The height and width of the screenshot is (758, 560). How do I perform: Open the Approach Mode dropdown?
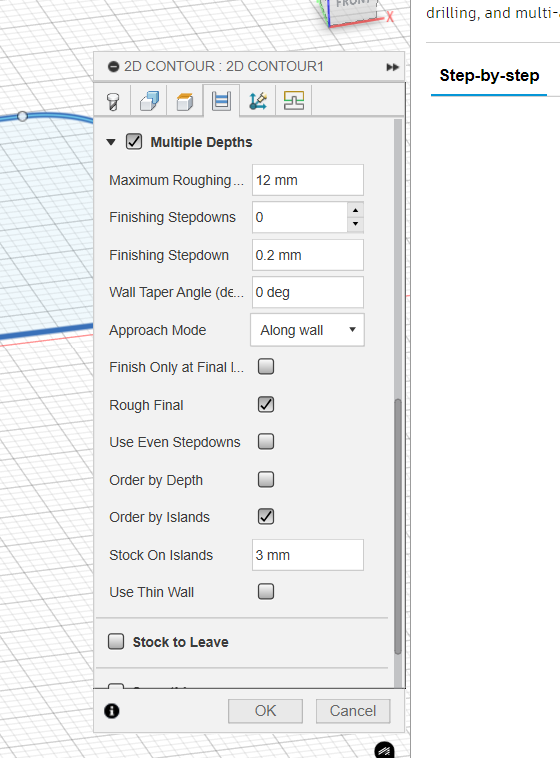(x=307, y=330)
